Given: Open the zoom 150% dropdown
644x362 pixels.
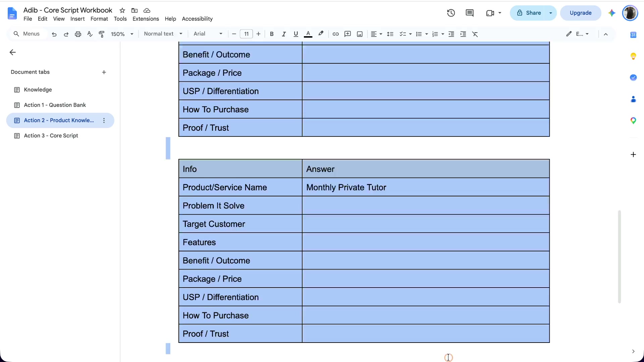Looking at the screenshot, I should tap(122, 34).
